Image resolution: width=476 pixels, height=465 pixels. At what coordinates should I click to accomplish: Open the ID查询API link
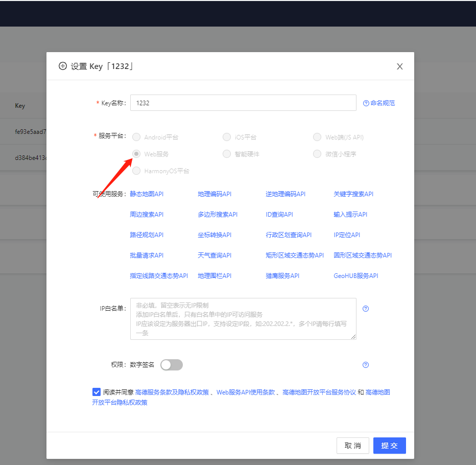[279, 215]
